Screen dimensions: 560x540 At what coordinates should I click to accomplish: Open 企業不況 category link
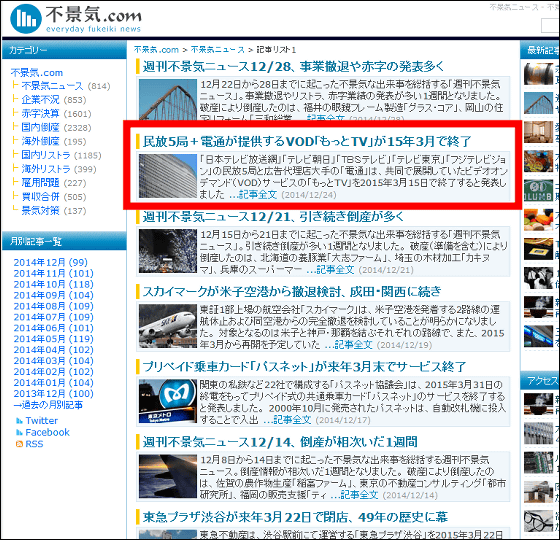click(40, 100)
